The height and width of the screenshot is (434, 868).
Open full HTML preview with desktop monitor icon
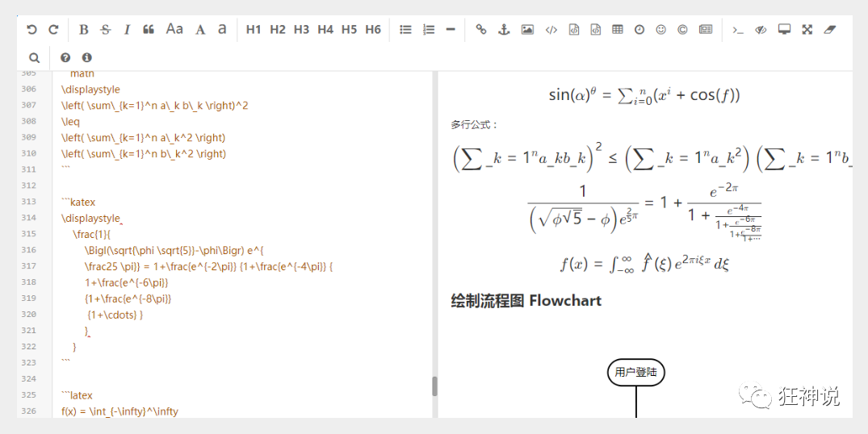(x=784, y=29)
